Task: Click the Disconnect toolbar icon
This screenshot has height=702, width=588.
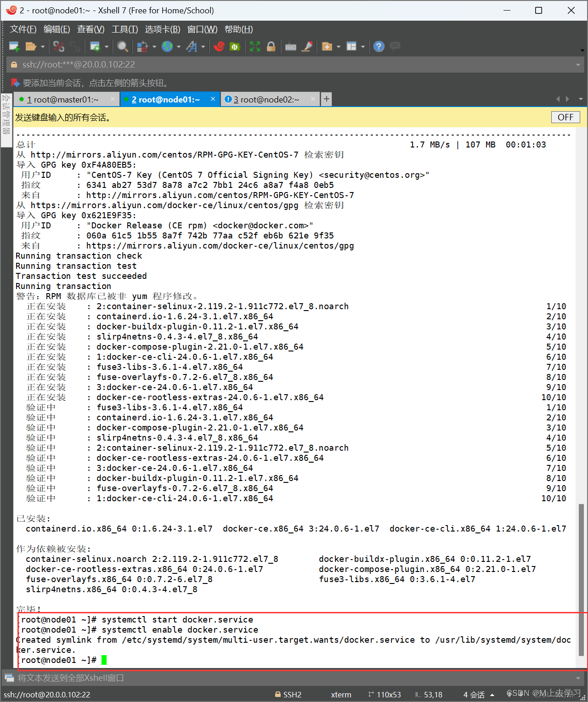Action: pos(59,46)
